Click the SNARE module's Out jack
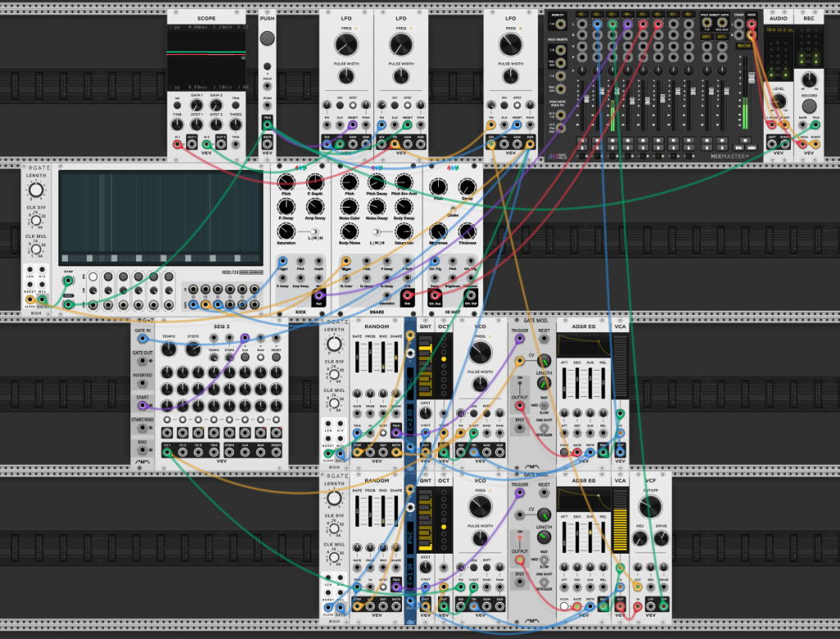Screen dimensions: 840x639 pyautogui.click(x=407, y=295)
